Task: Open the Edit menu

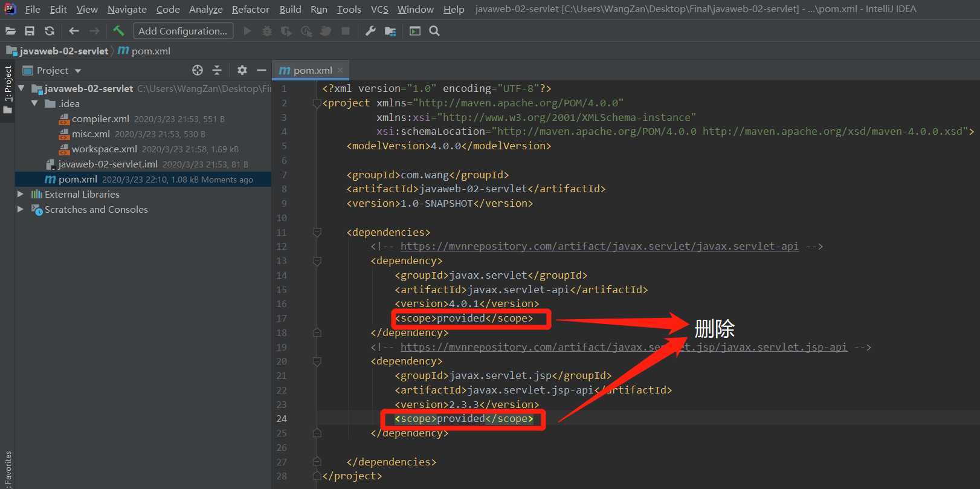Action: pyautogui.click(x=59, y=9)
